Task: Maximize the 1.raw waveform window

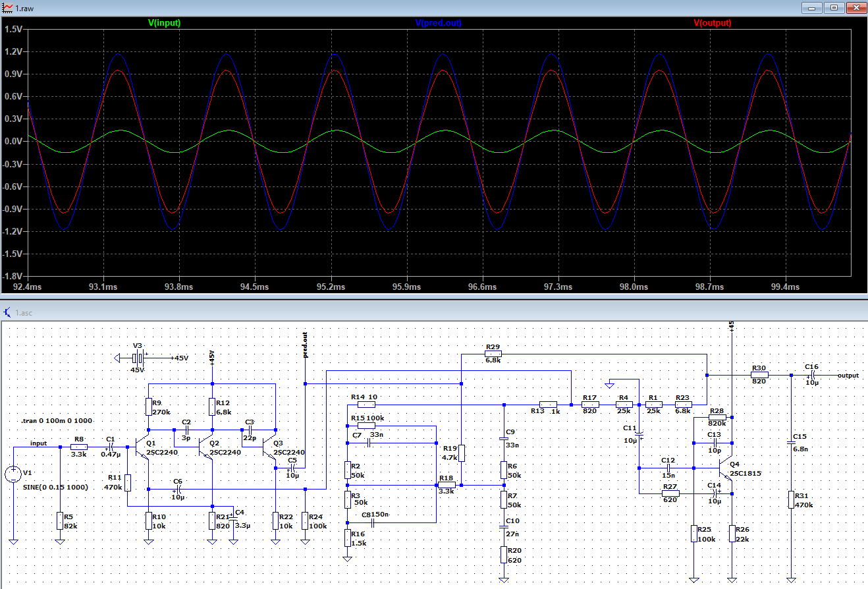Action: [x=834, y=7]
